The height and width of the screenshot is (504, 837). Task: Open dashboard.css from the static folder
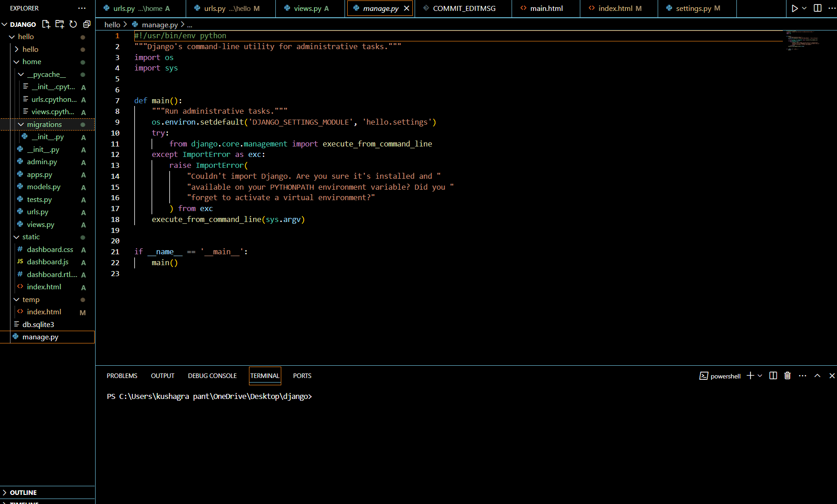coord(47,249)
